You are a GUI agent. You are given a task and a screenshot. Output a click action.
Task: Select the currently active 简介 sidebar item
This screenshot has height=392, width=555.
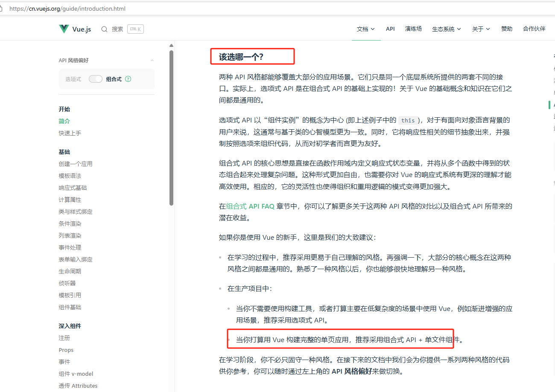(x=64, y=121)
